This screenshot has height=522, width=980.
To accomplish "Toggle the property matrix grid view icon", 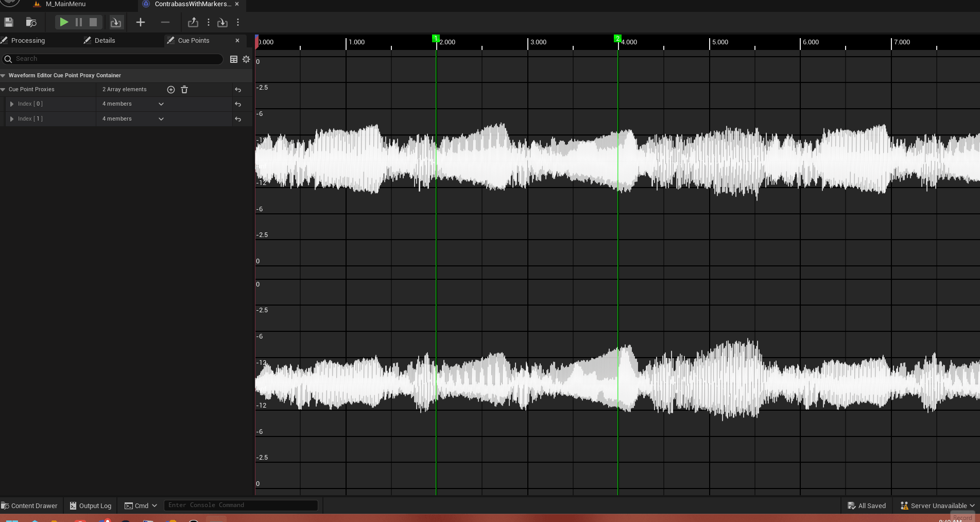I will (x=234, y=59).
